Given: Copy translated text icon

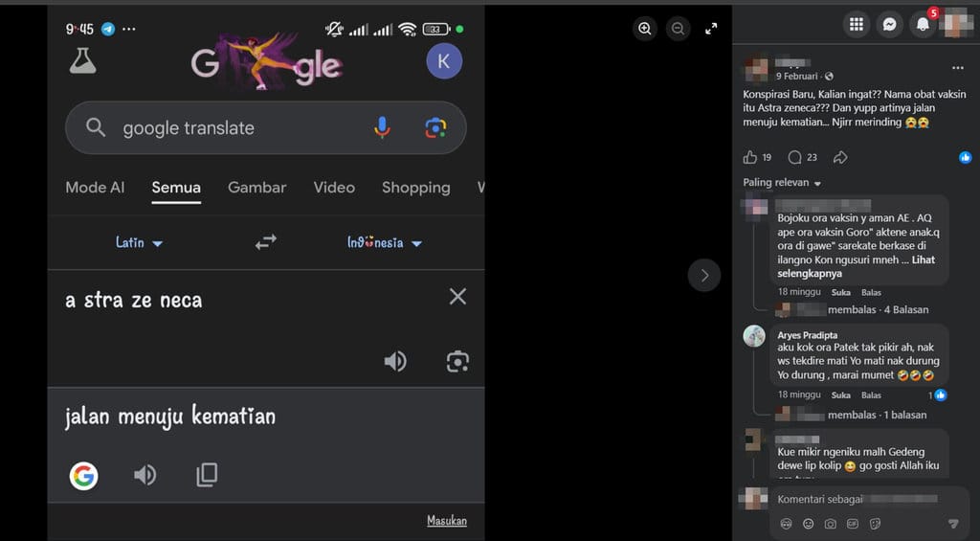Looking at the screenshot, I should click(207, 475).
